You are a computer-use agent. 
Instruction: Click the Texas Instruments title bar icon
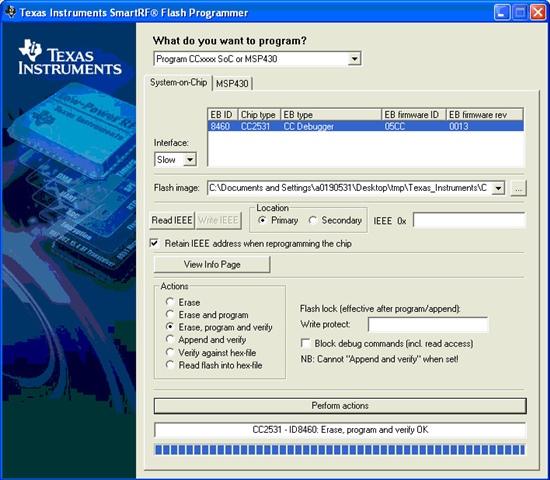click(x=10, y=12)
